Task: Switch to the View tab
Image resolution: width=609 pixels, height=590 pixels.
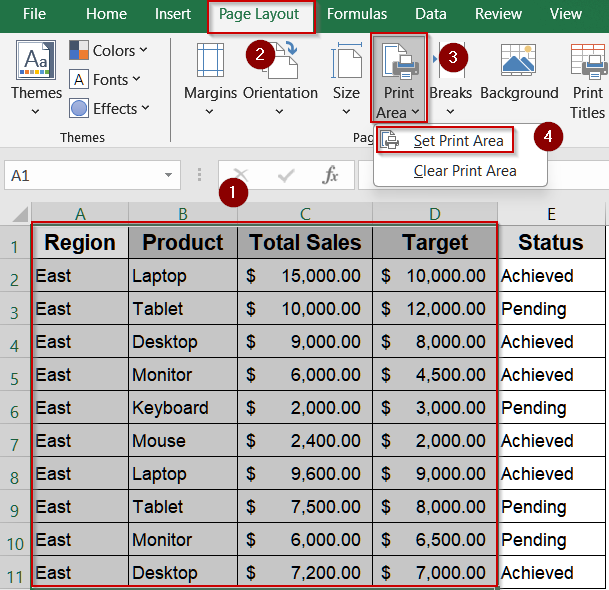Action: 566,14
